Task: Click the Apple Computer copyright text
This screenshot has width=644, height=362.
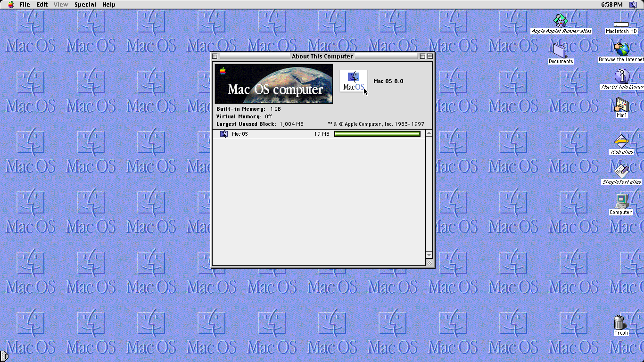Action: click(376, 124)
